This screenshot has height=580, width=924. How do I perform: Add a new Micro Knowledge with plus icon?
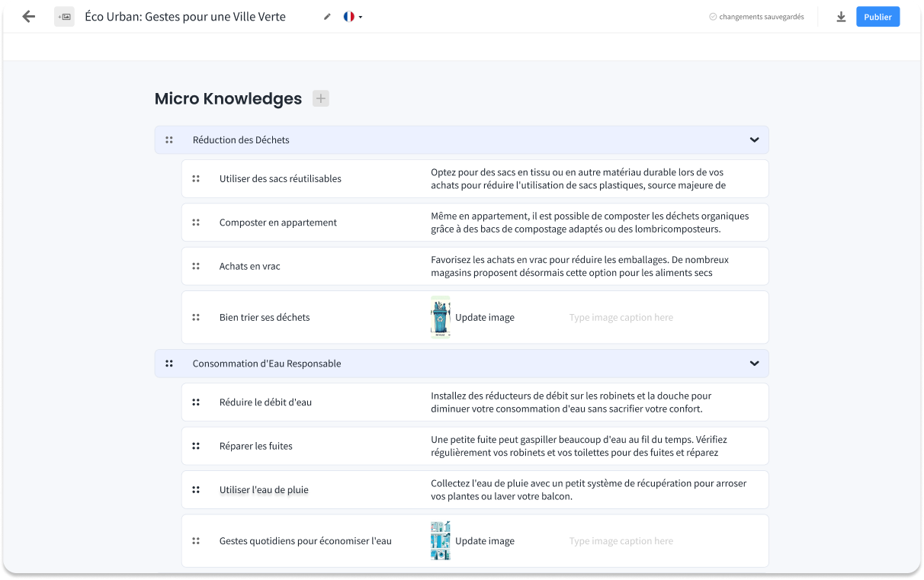pyautogui.click(x=321, y=98)
